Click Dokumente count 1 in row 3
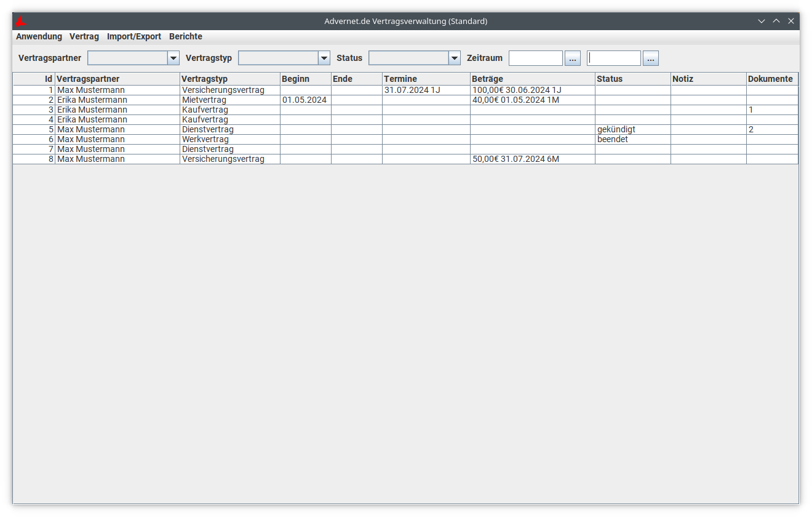Screen dimensions: 812x517 pos(772,110)
